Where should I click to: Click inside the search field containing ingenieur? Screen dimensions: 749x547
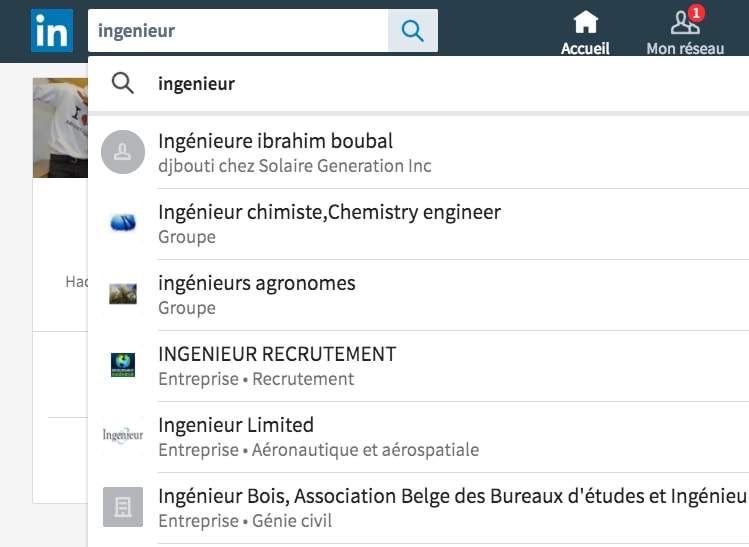(238, 31)
